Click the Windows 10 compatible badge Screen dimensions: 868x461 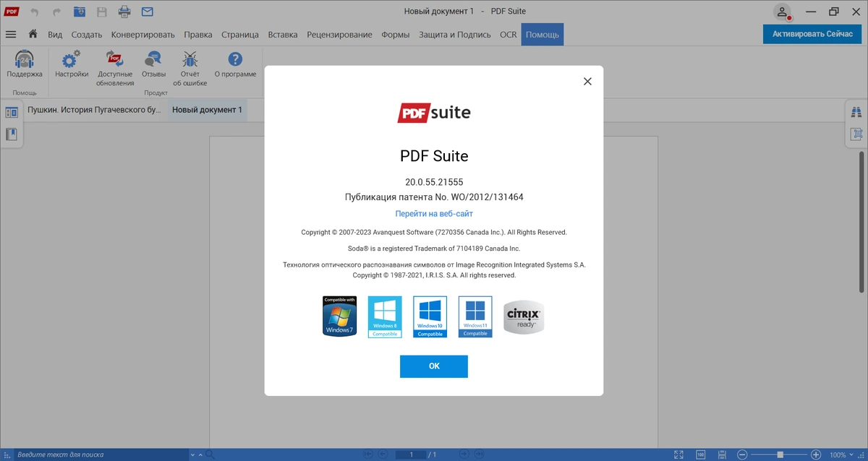(430, 317)
